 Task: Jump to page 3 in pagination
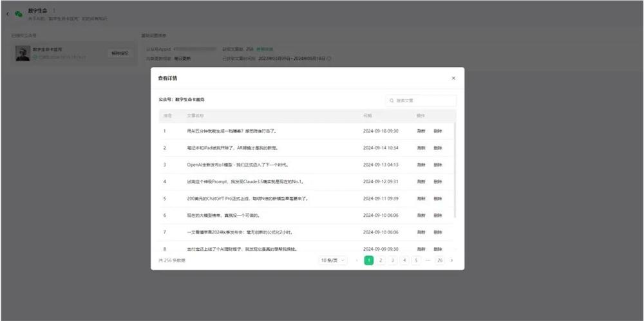click(393, 261)
